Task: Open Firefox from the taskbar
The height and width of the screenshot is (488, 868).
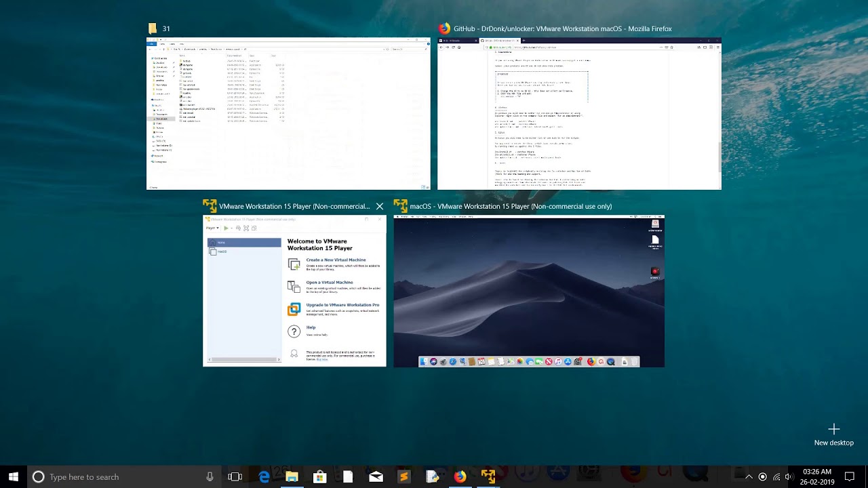Action: [460, 476]
